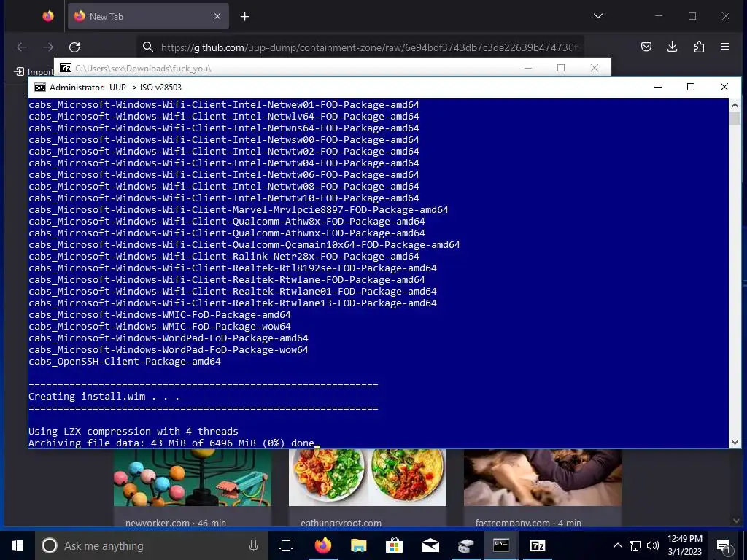This screenshot has height=560, width=747.
Task: Click the address bar search icon
Action: point(148,47)
